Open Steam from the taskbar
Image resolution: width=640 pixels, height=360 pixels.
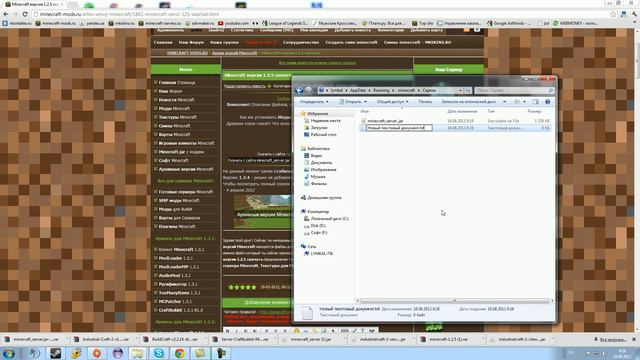point(55,353)
